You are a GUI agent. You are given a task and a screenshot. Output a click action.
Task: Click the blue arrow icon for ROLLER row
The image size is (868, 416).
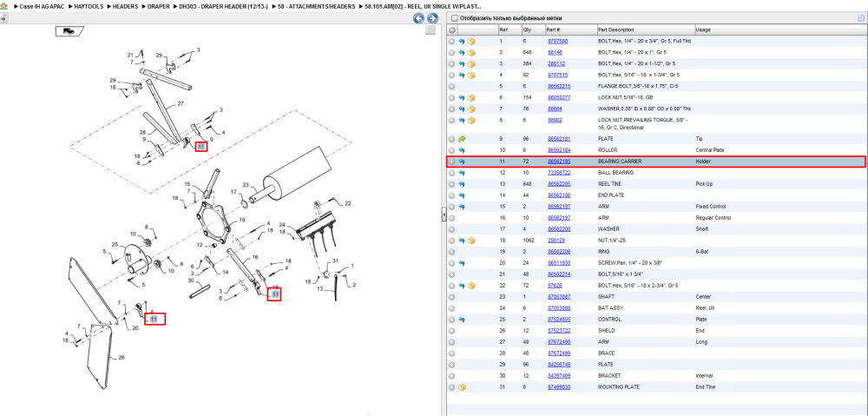point(461,150)
